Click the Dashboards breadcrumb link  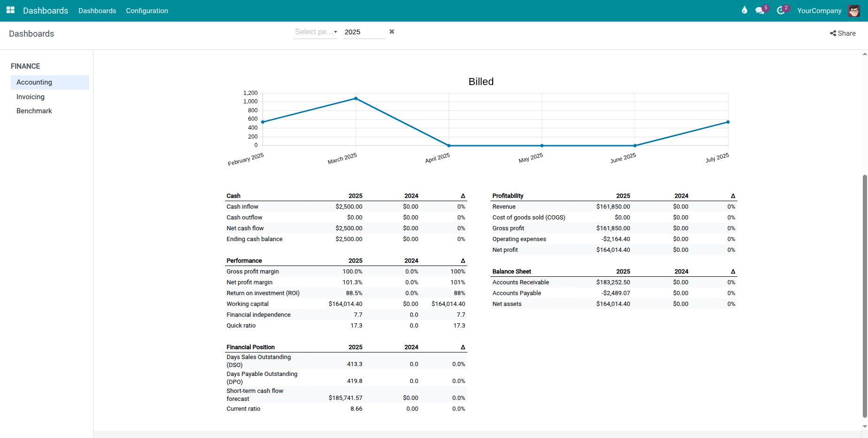point(31,33)
